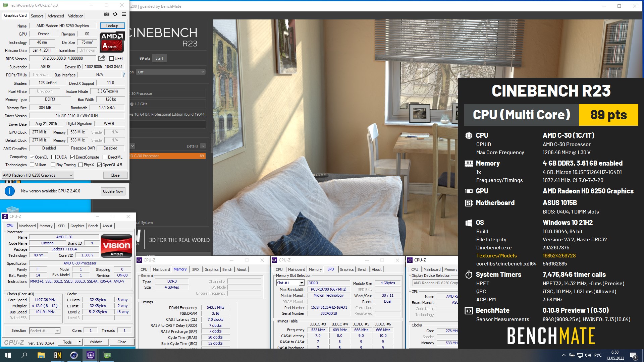Toggle OpenCL checkbox

coord(32,157)
